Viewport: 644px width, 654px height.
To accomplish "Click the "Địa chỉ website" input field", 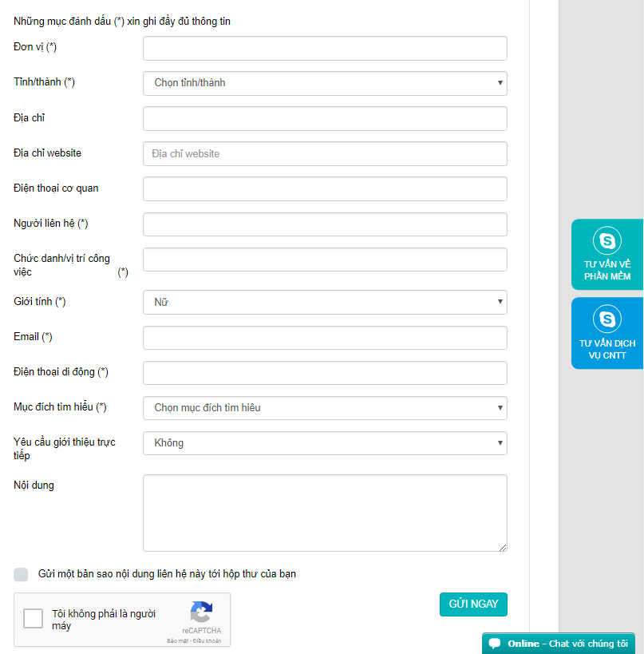I will click(324, 153).
